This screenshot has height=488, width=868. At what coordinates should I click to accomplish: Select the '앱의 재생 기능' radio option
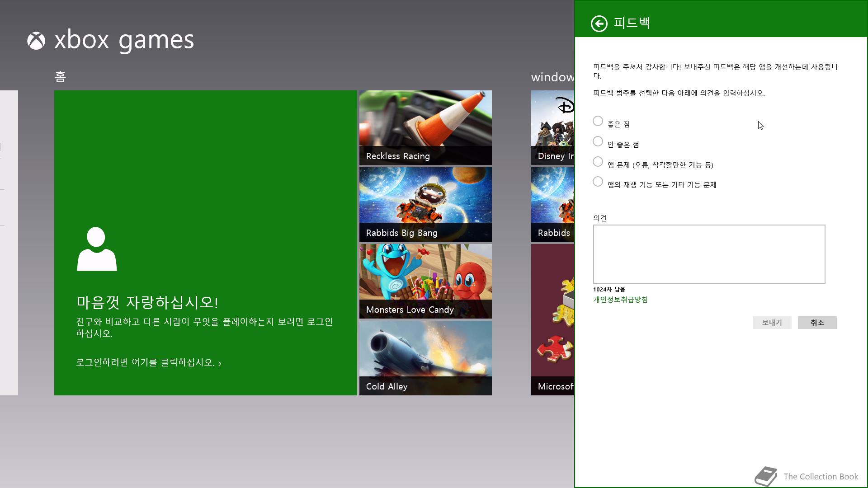[x=598, y=181]
